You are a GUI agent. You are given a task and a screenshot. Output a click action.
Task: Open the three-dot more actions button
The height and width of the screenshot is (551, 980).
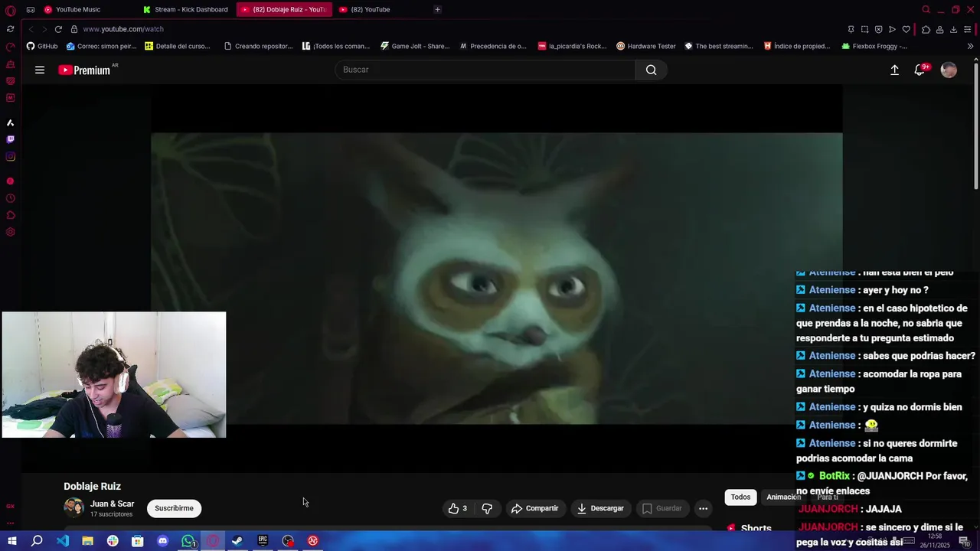[x=703, y=508]
